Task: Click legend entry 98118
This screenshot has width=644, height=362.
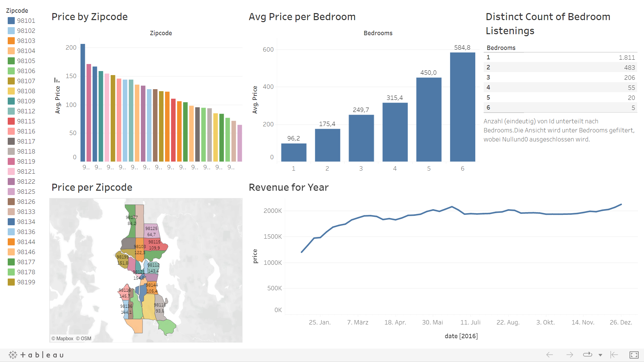Action: [21, 152]
